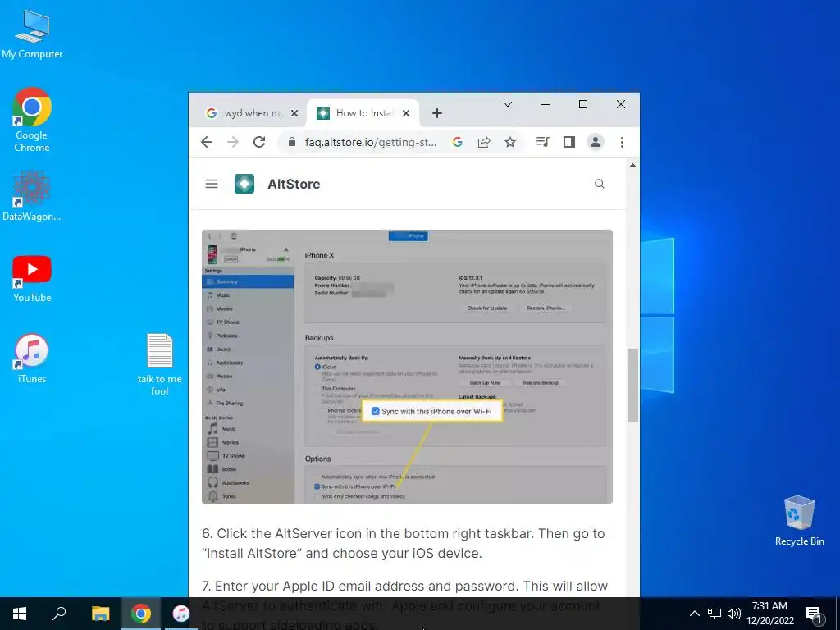This screenshot has height=630, width=840.
Task: Open a new Chrome tab
Action: click(x=437, y=113)
